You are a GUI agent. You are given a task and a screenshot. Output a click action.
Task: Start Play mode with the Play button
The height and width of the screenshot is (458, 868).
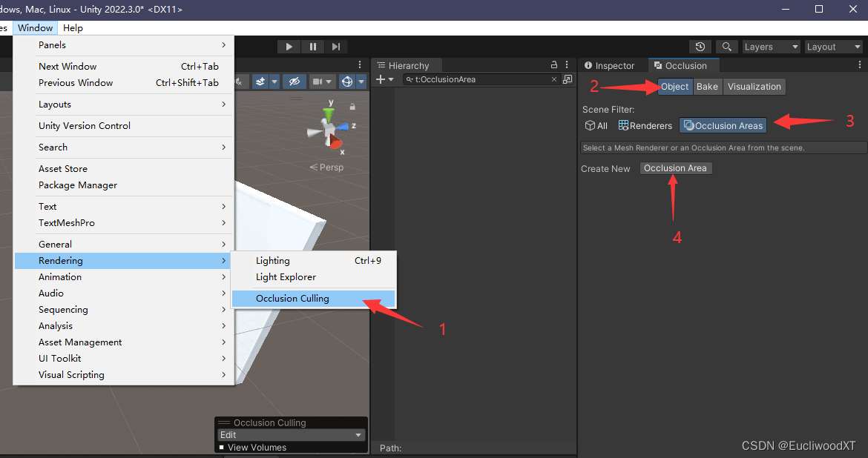tap(289, 47)
